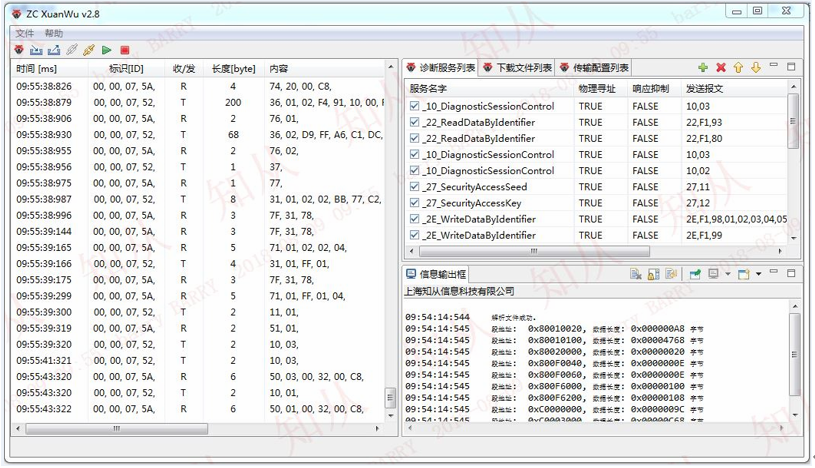Image resolution: width=815 pixels, height=468 pixels.
Task: Move the service up with yellow up arrow
Action: tap(738, 68)
